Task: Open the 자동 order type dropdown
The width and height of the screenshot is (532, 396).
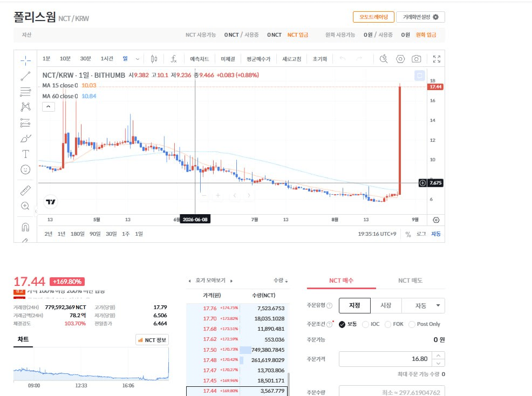Action: point(424,305)
